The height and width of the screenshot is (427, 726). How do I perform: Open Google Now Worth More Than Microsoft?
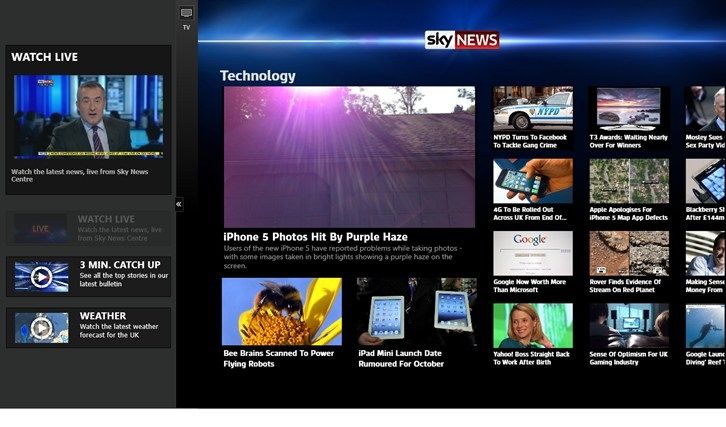click(529, 286)
